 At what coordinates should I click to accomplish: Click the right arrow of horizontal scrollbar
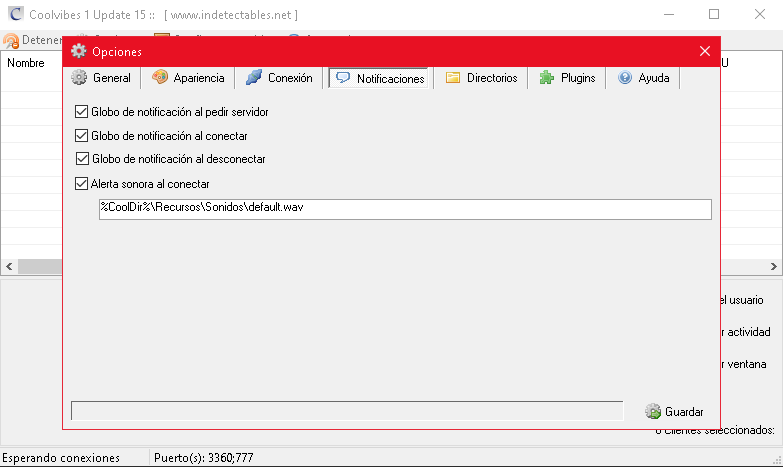click(x=775, y=267)
